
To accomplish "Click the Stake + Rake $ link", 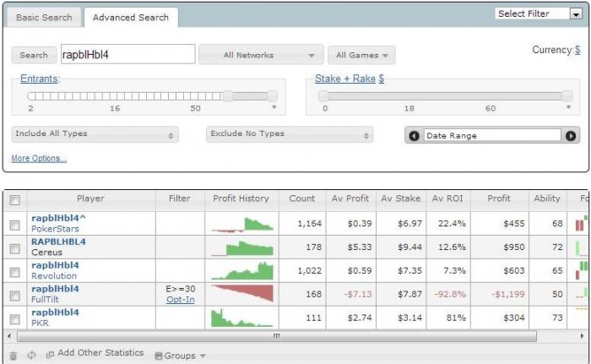I will (350, 79).
